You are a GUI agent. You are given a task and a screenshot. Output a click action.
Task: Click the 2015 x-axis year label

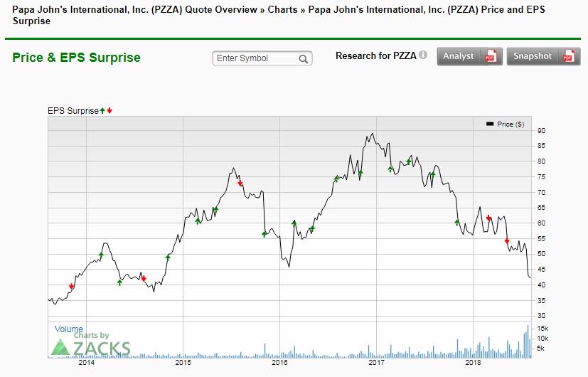click(183, 362)
